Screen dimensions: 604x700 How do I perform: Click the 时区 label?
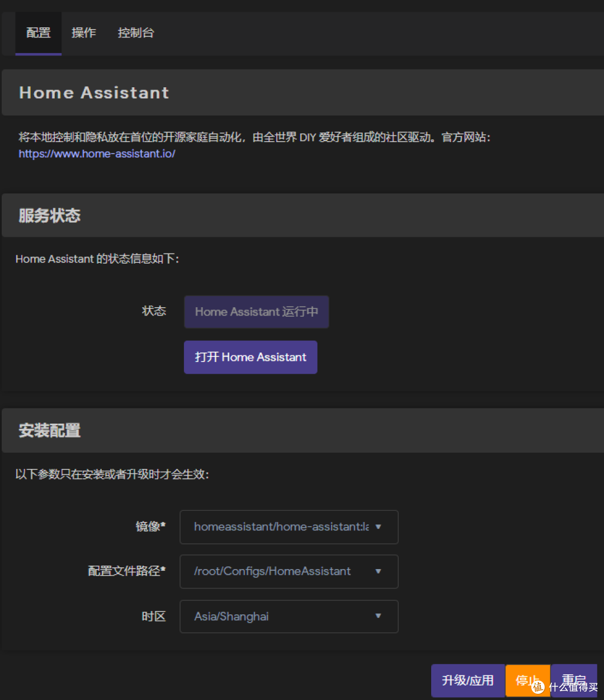pos(154,617)
